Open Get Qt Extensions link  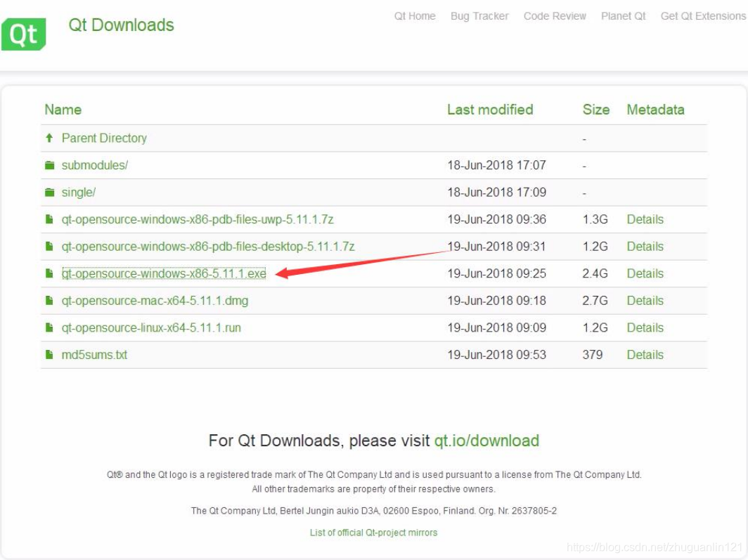703,16
